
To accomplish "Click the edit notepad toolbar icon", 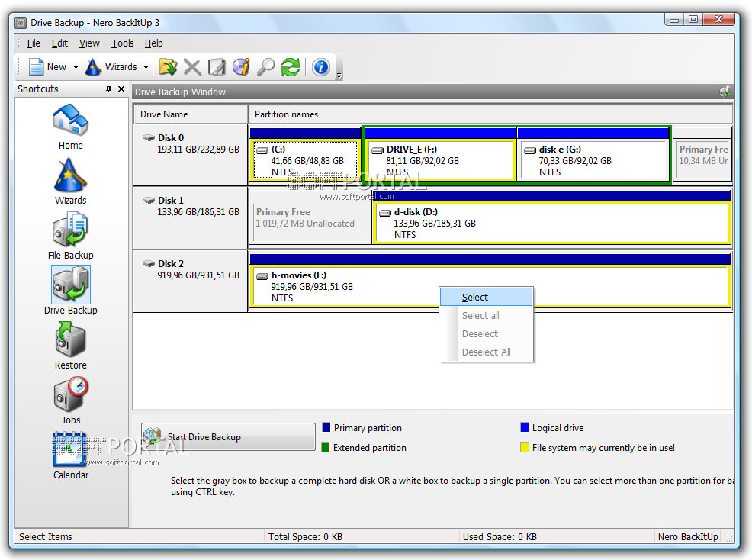I will pyautogui.click(x=217, y=67).
